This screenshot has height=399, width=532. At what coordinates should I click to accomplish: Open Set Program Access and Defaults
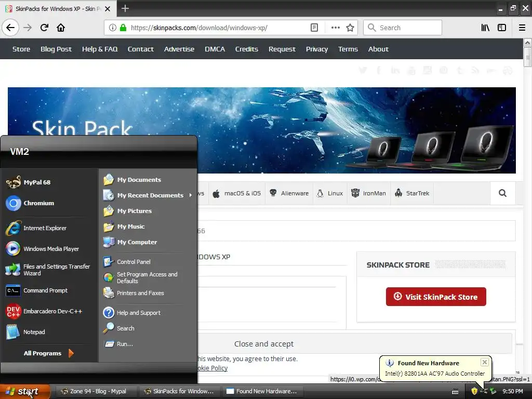(140, 277)
